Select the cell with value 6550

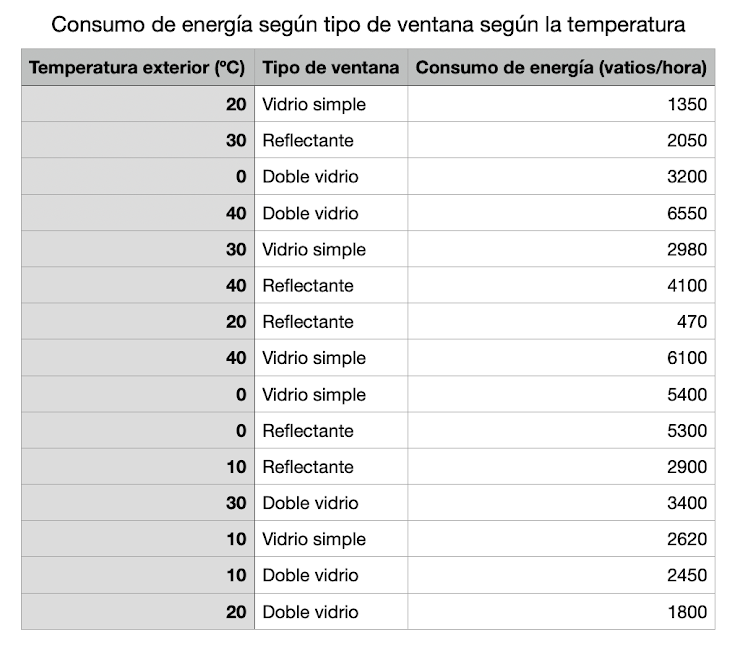pyautogui.click(x=561, y=213)
